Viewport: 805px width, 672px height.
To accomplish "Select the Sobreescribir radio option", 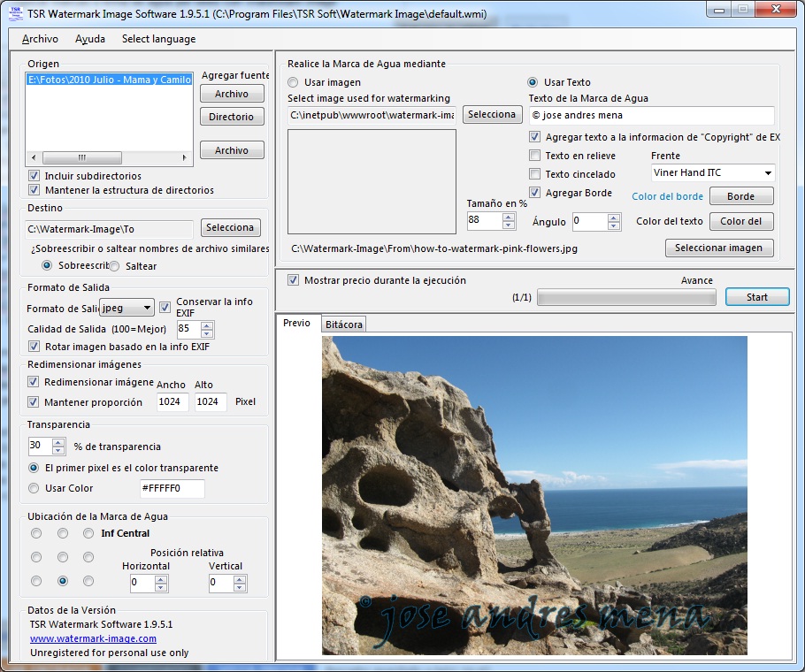I will tap(47, 265).
